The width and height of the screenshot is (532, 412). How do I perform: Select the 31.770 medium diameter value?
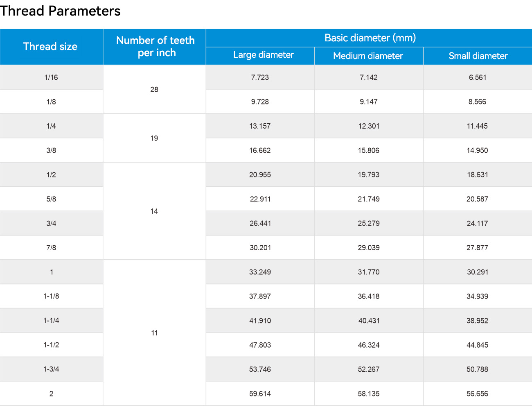pos(369,272)
